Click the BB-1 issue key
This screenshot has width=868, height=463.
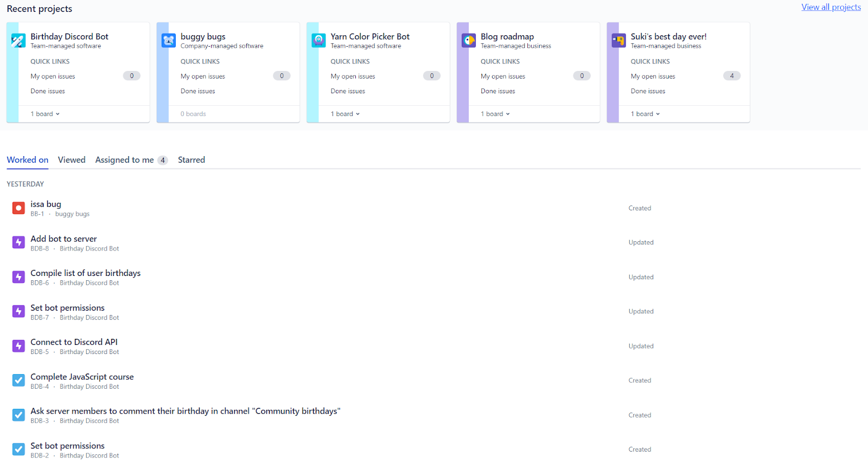point(37,214)
